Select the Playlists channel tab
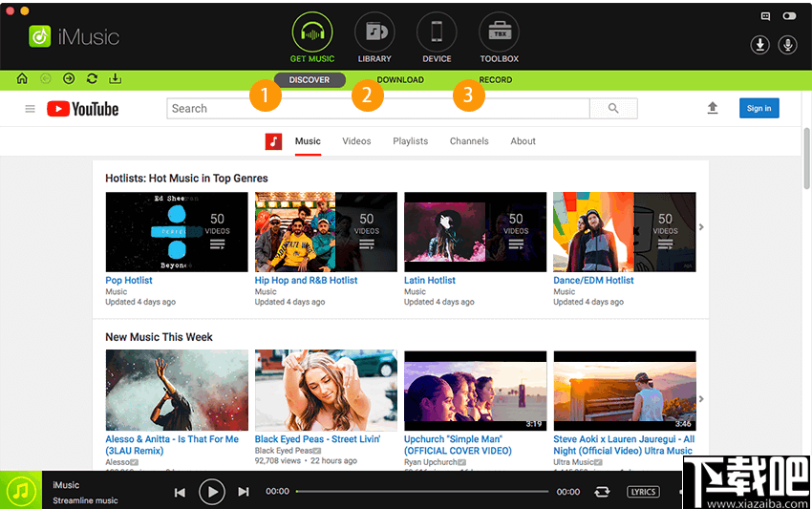 [x=411, y=141]
